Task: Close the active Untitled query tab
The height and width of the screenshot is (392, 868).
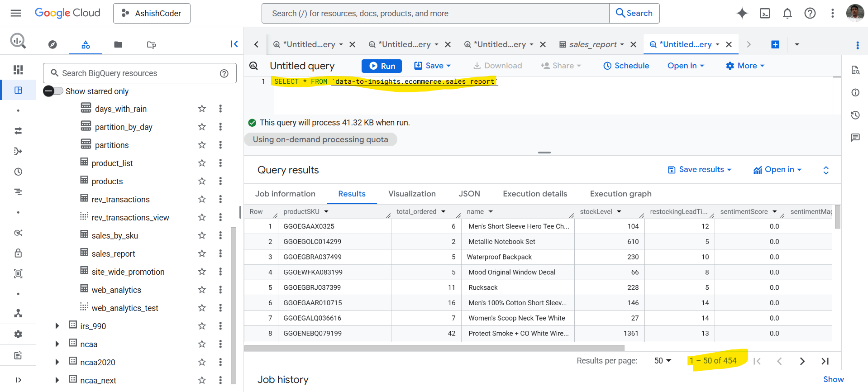Action: tap(729, 44)
